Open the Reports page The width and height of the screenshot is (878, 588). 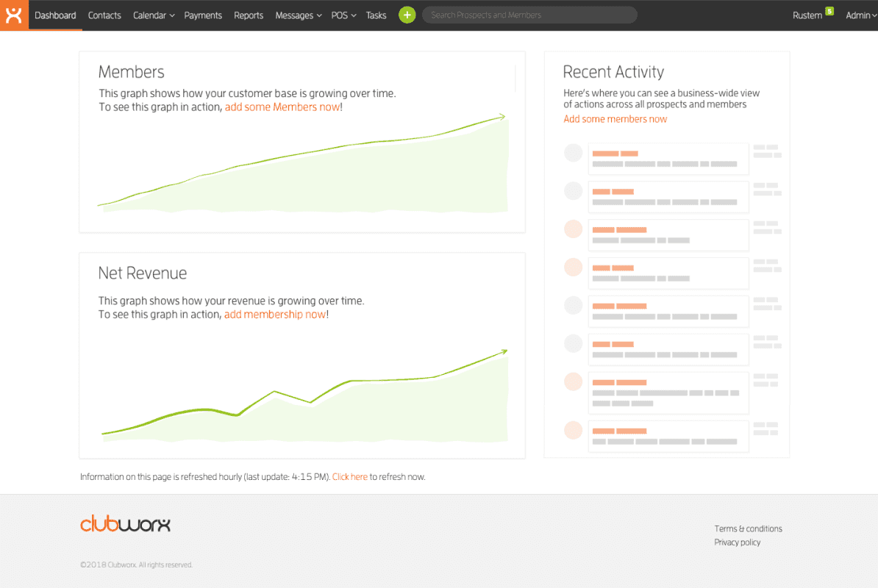[x=249, y=15]
